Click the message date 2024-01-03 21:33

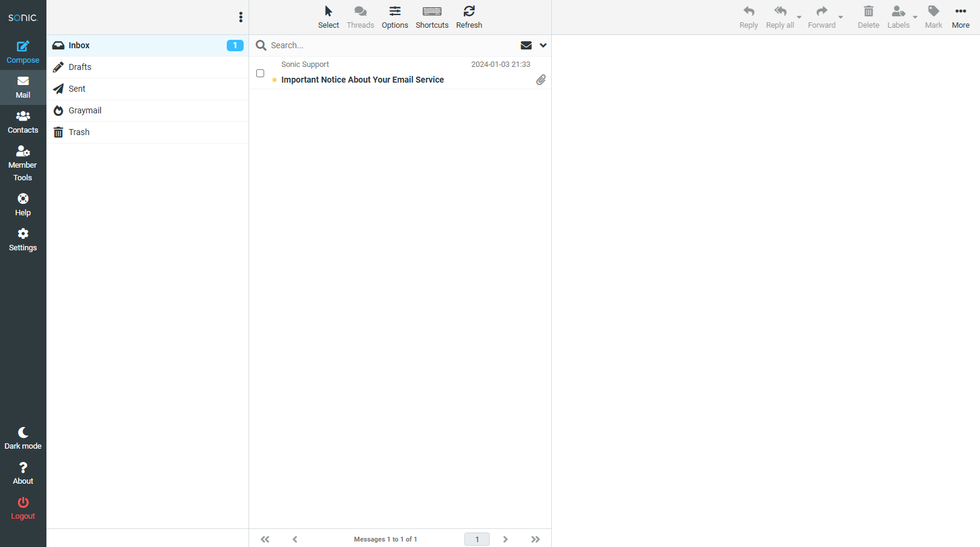pos(501,65)
